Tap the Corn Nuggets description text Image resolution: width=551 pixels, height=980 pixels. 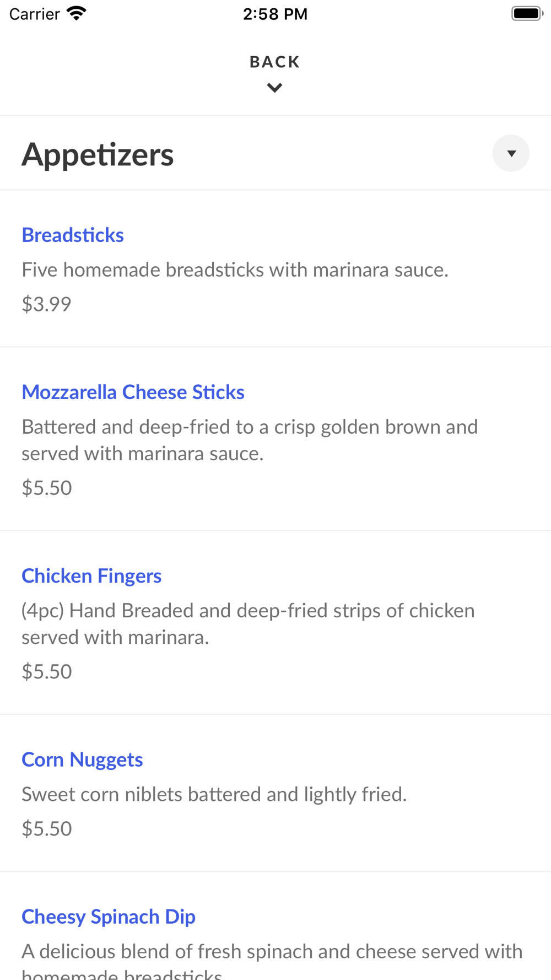click(214, 794)
